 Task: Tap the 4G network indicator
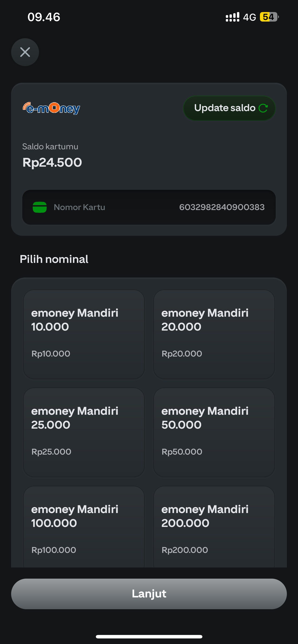[x=249, y=17]
